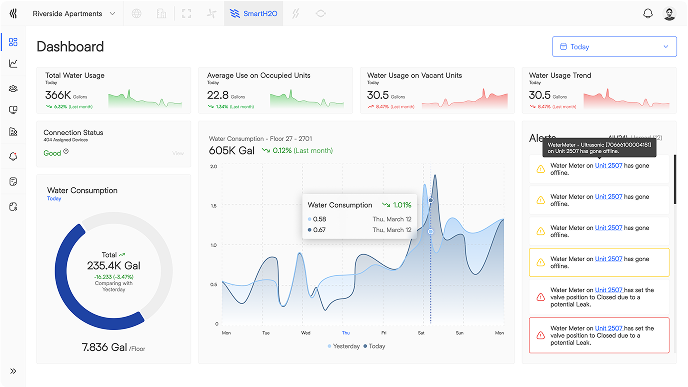Expand Riverside Apartments property dropdown
The image size is (688, 387).
(74, 14)
